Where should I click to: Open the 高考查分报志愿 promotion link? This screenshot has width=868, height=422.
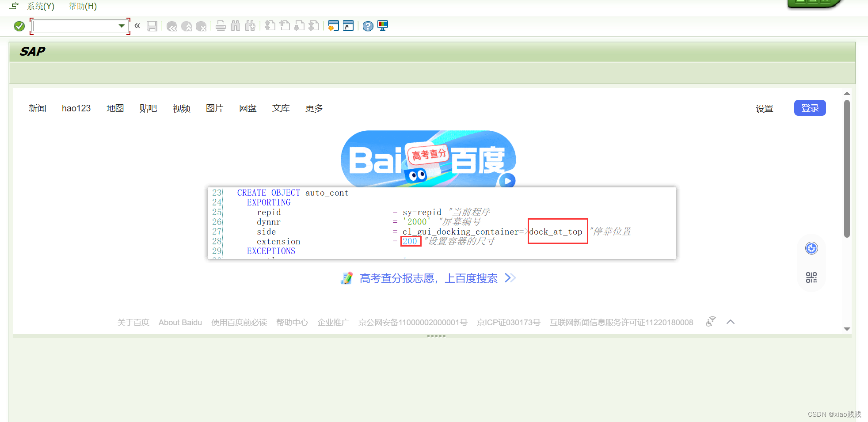point(429,278)
